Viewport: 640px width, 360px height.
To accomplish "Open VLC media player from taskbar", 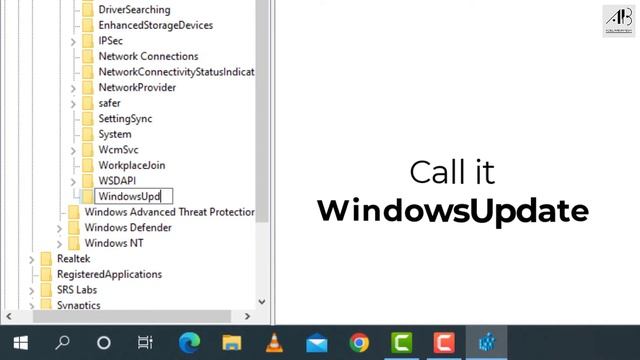I will [x=274, y=342].
